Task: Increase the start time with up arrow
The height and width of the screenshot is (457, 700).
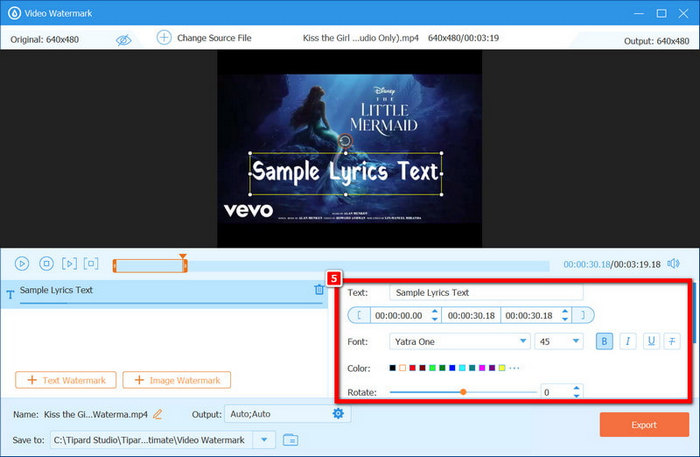Action: pos(435,312)
